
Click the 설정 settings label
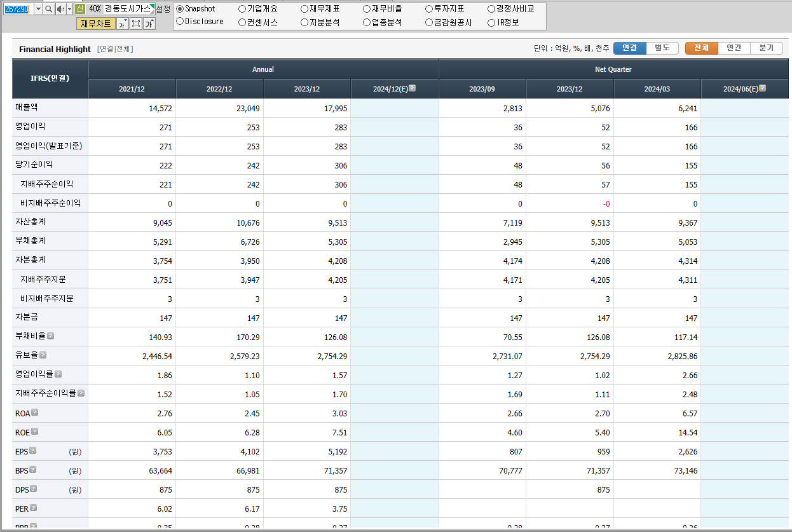163,9
